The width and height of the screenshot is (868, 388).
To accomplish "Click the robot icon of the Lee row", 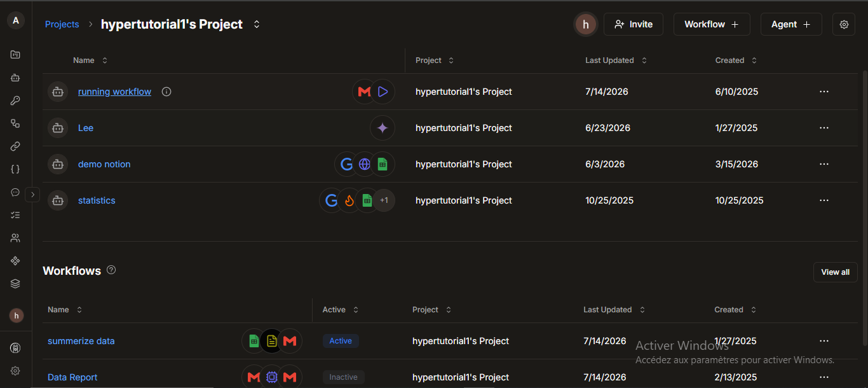I will (x=58, y=128).
